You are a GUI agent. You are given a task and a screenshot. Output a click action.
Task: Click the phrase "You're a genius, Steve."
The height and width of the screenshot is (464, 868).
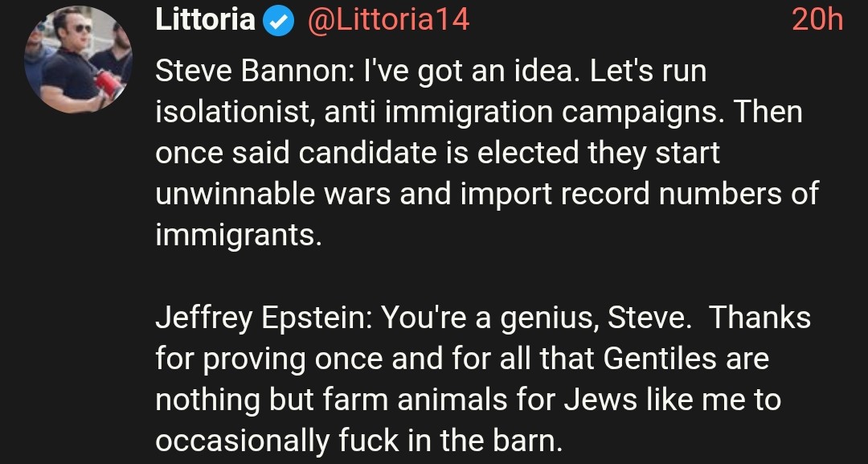click(x=536, y=318)
